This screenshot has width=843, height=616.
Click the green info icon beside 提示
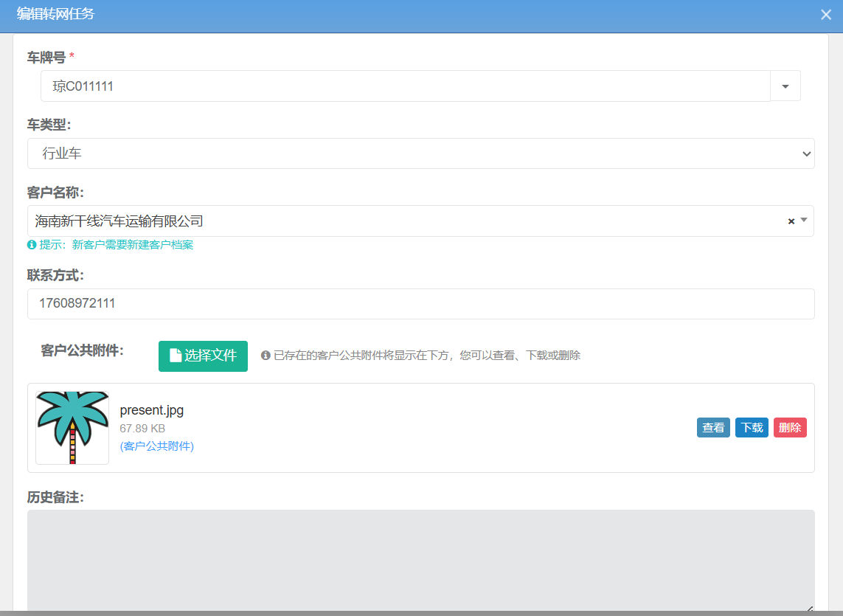(32, 245)
